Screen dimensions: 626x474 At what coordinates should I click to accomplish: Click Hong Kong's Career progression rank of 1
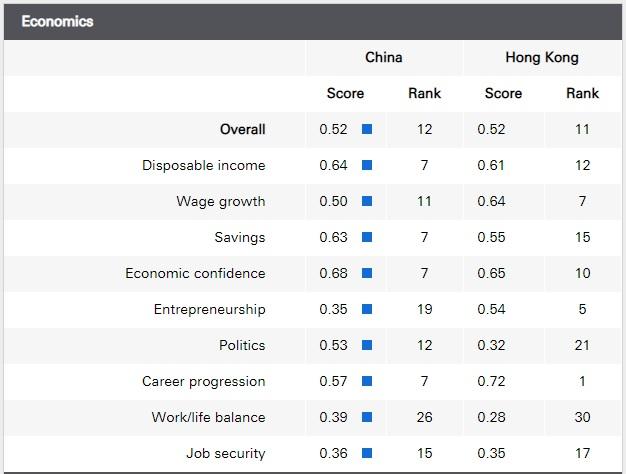[582, 381]
